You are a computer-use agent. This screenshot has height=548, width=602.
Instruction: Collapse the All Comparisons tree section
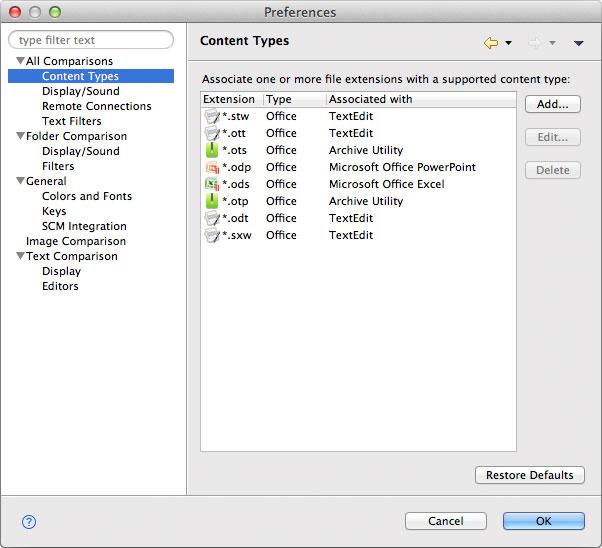click(x=20, y=62)
